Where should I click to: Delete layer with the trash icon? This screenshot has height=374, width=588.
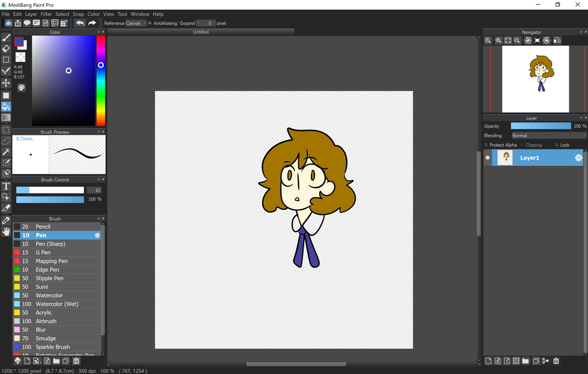point(556,361)
